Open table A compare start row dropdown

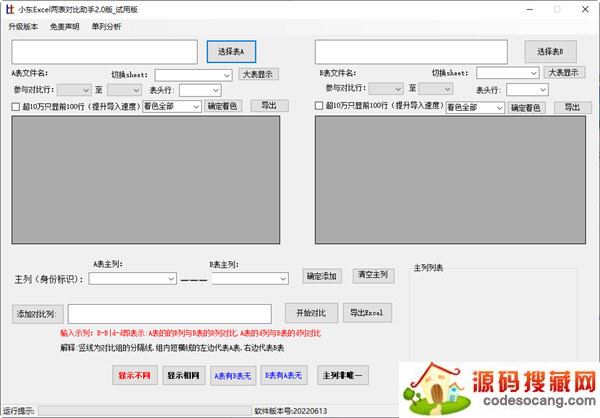[74, 90]
